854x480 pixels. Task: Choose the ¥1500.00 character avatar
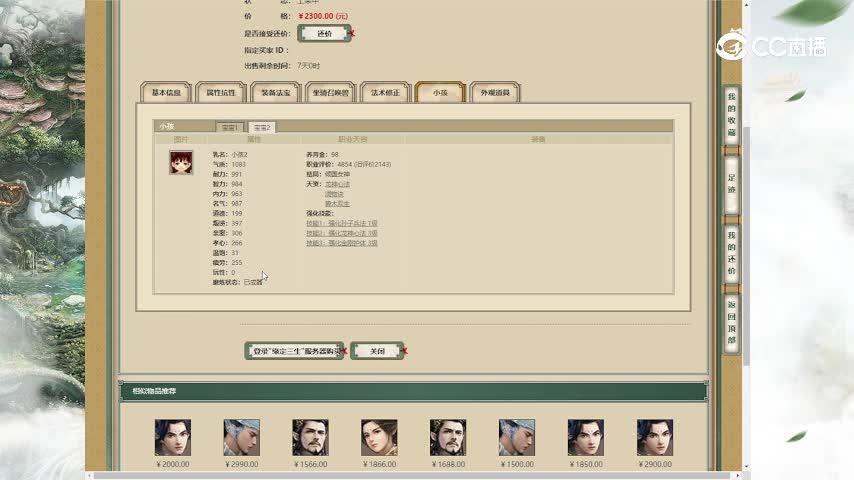point(517,437)
